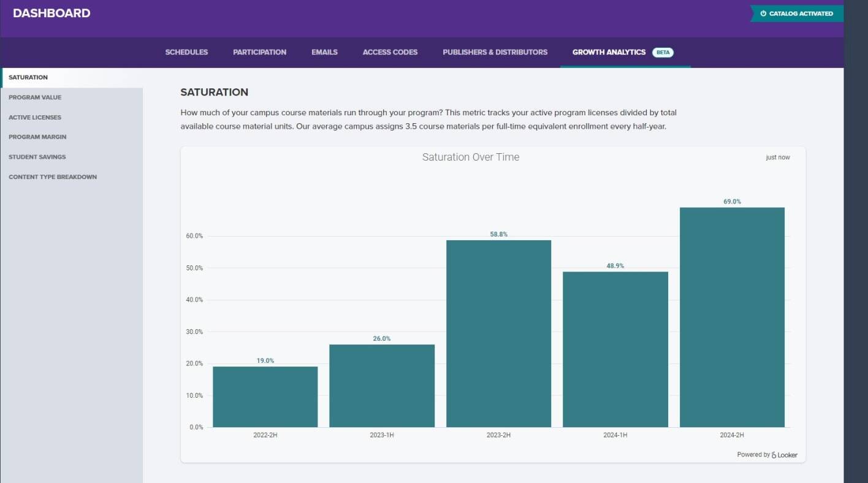
Task: Click the 2024-1H axis label
Action: [615, 435]
